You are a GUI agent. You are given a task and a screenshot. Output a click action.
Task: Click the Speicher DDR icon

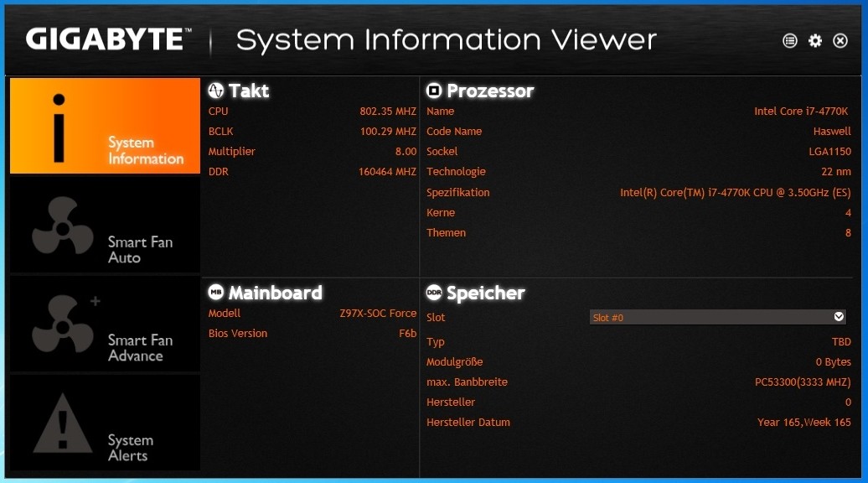coord(434,293)
